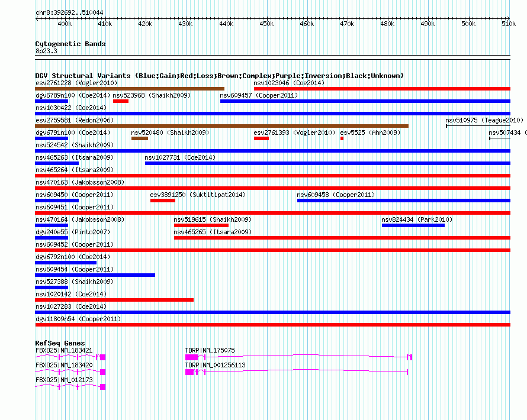The width and height of the screenshot is (527, 420).
Task: Open variant label nsv609457 (Cooper2011)
Action: click(x=259, y=95)
